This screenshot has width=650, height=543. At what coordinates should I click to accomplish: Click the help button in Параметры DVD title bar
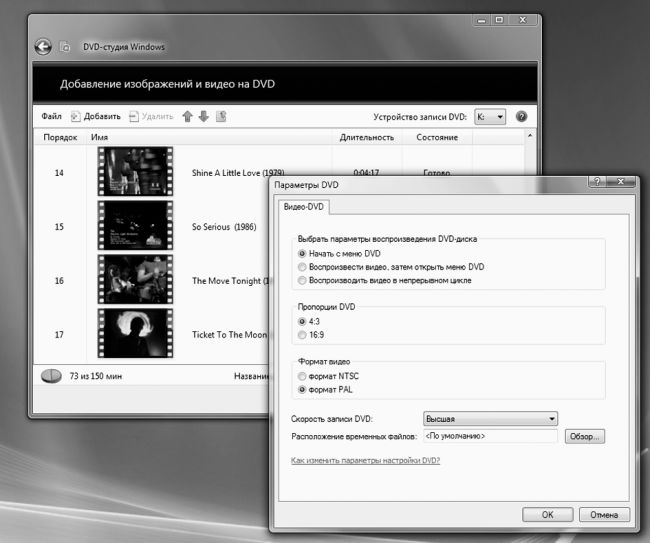(598, 182)
